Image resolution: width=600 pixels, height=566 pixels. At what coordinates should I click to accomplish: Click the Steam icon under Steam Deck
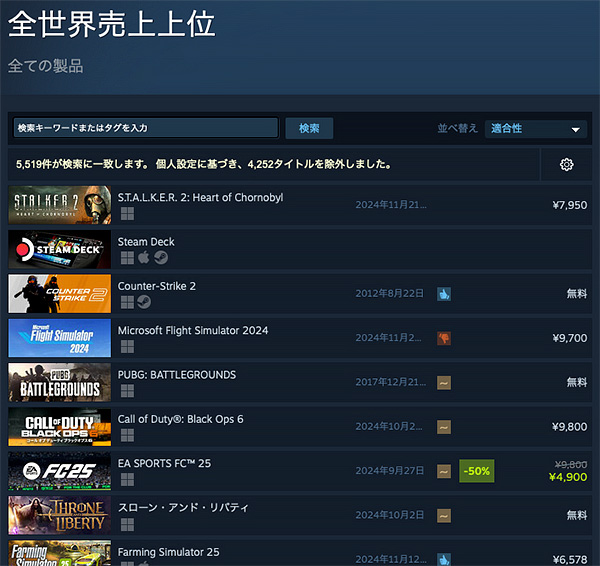(x=161, y=258)
